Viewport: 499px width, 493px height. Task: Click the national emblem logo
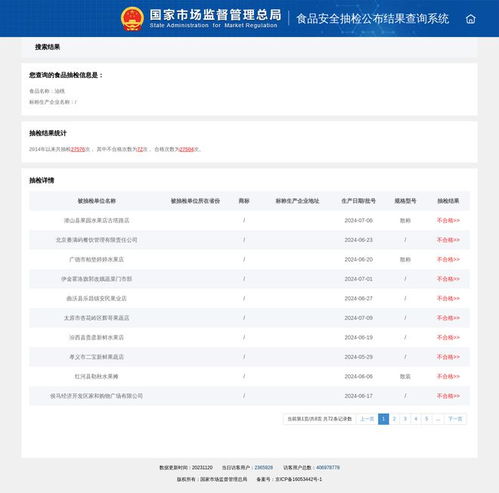pos(132,19)
